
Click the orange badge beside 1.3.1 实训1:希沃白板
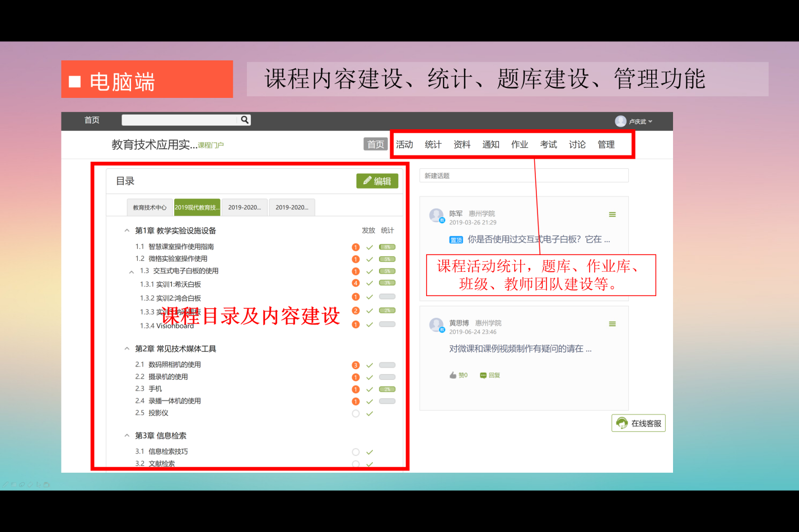pyautogui.click(x=356, y=283)
